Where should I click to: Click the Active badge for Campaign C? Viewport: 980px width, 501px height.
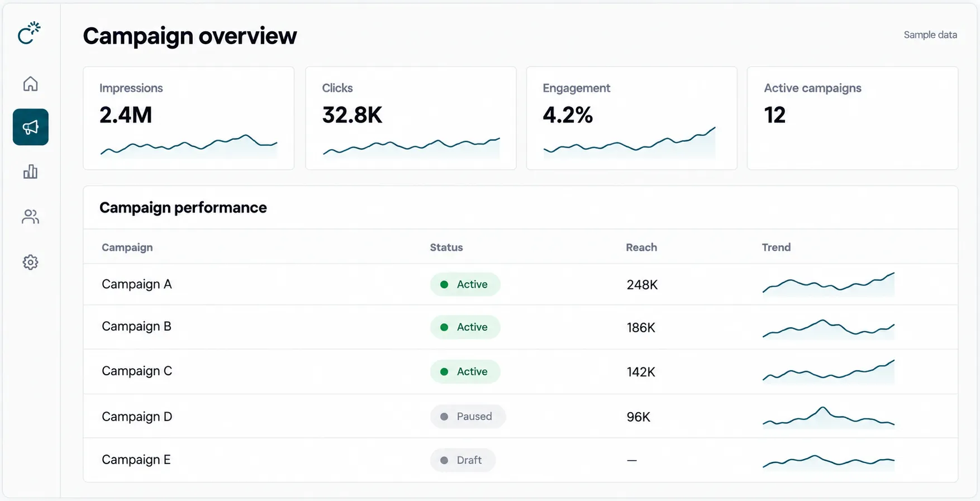(465, 371)
